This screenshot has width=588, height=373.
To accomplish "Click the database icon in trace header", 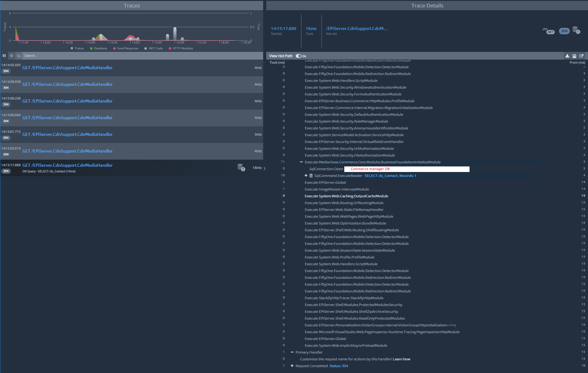I will 576,30.
